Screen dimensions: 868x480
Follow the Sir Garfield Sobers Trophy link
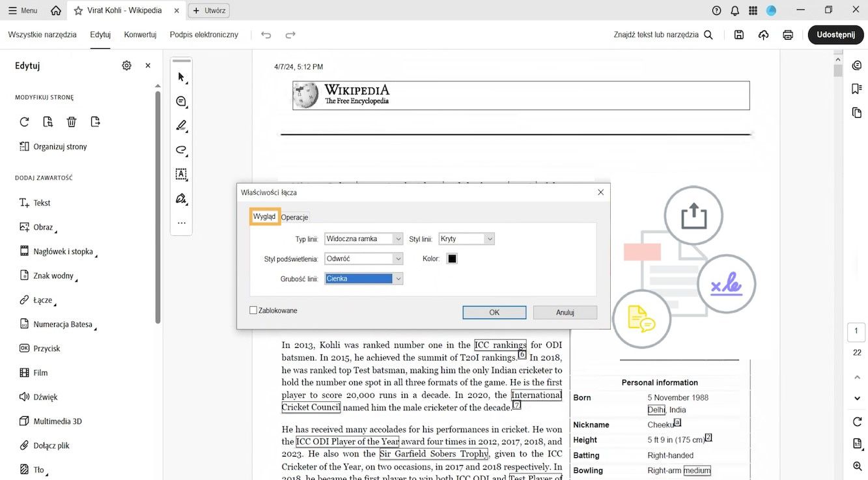tap(434, 454)
